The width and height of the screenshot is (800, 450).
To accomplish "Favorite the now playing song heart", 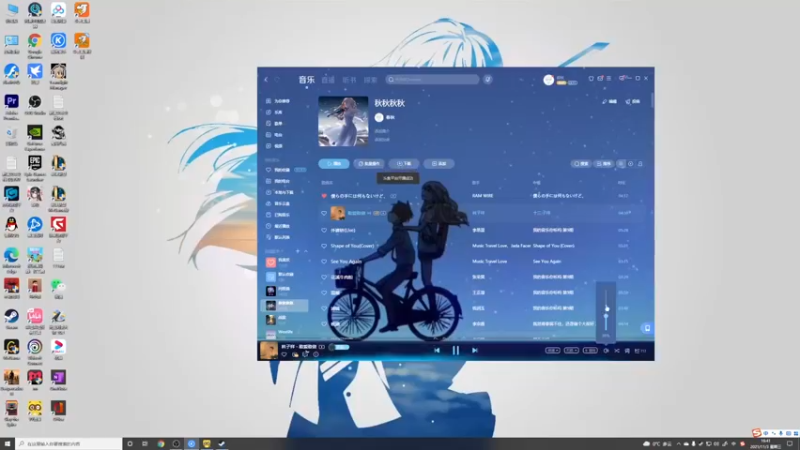I will pos(284,355).
